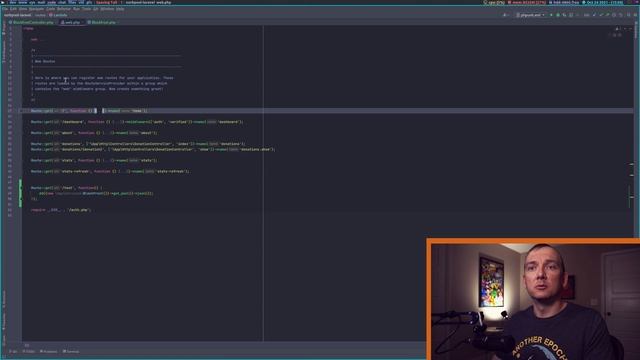Viewport: 640px width, 360px height.
Task: Click the require __DIR__ auth.php line
Action: pos(61,210)
